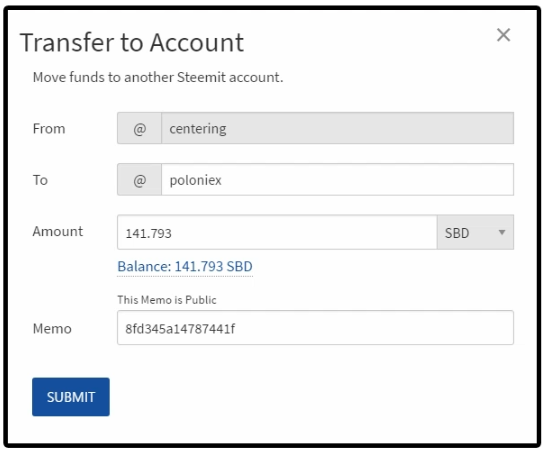
Task: Click the @ symbol beside From field
Action: coord(139,128)
